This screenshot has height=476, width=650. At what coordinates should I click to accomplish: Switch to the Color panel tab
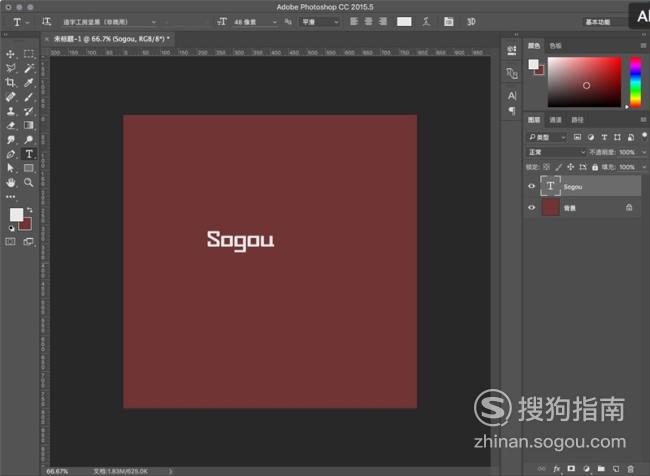534,46
